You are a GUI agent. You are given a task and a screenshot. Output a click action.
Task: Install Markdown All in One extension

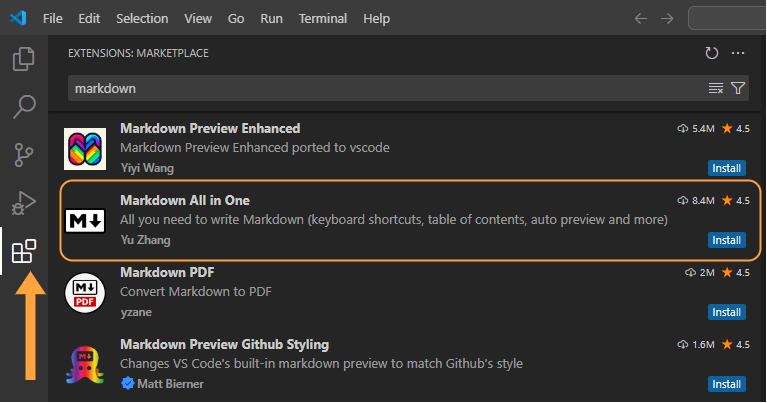726,240
